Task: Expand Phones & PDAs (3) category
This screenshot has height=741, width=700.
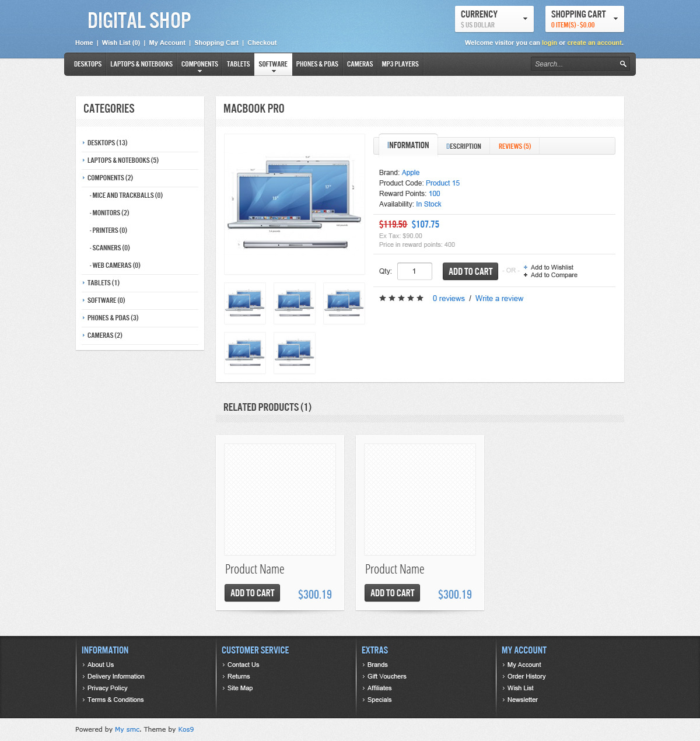Action: (x=113, y=318)
